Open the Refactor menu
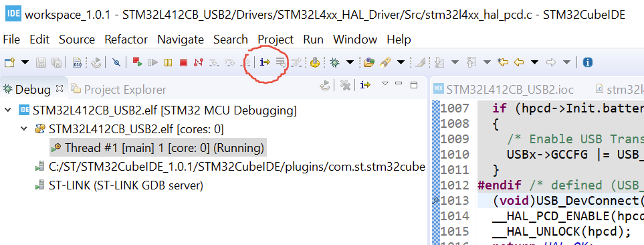This screenshot has width=644, height=245. pyautogui.click(x=126, y=39)
